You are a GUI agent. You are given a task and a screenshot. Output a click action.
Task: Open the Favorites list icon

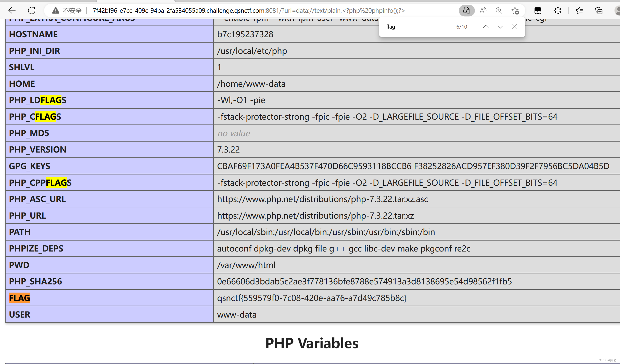(x=579, y=10)
